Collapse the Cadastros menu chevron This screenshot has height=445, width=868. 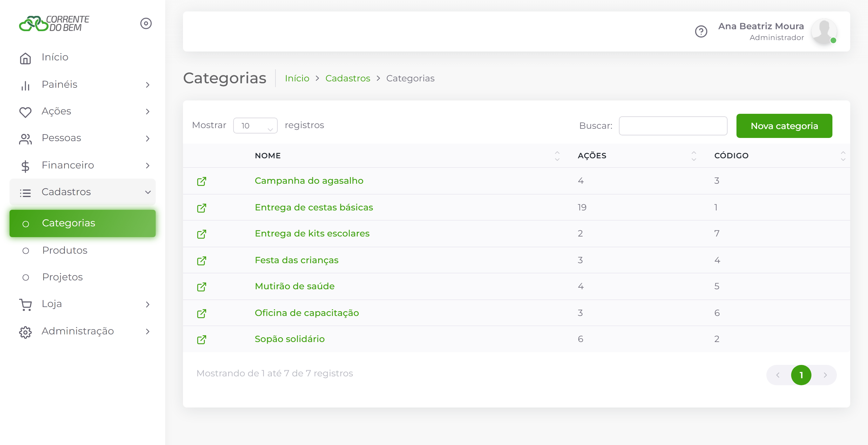[x=148, y=192]
